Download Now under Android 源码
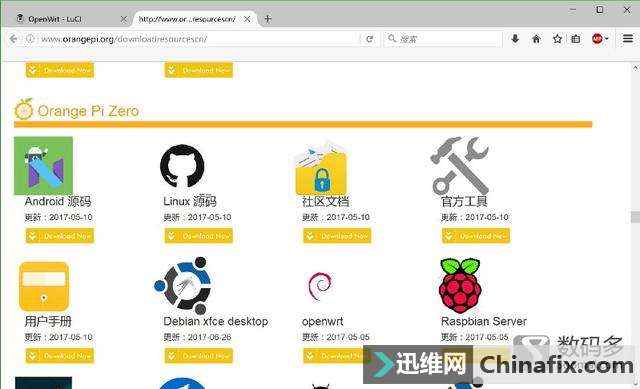Viewport: 640px width, 389px height. [60, 236]
